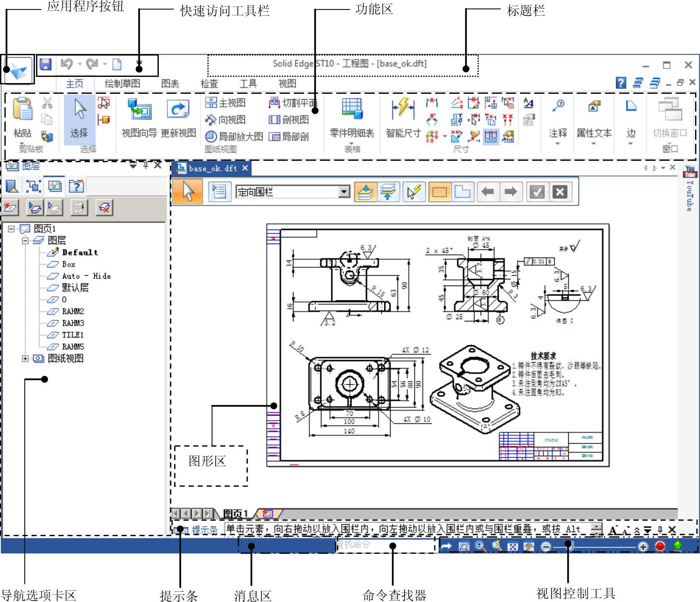Open the 绘制草图 sketching ribbon tab

tap(122, 84)
